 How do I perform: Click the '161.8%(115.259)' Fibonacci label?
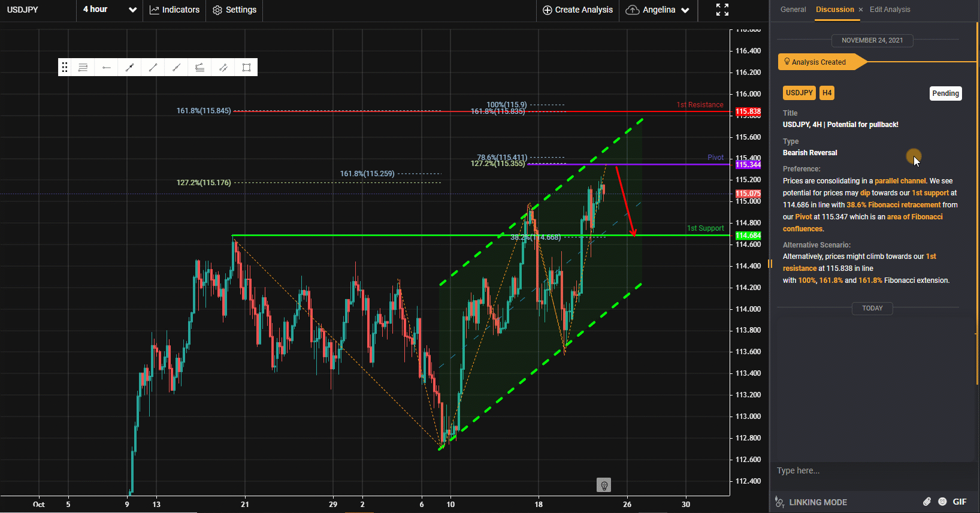click(x=367, y=174)
